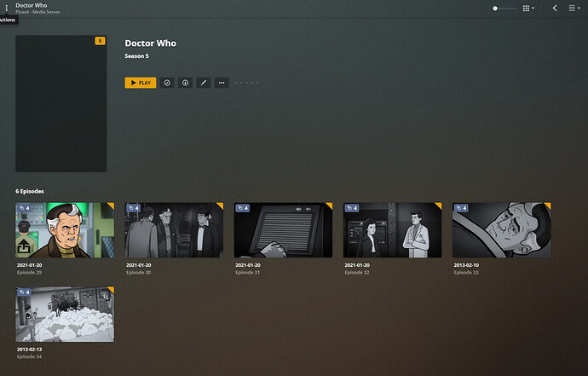Click the 2013-02-10 episode title
This screenshot has width=588, height=376.
[x=466, y=265]
